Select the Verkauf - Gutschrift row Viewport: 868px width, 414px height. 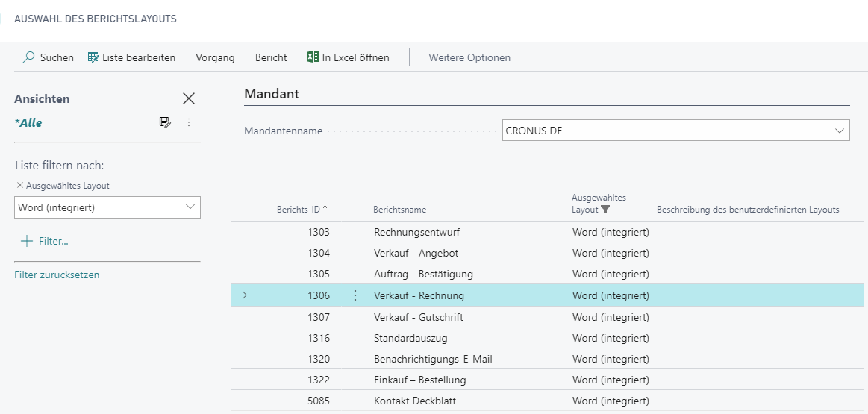[547, 317]
